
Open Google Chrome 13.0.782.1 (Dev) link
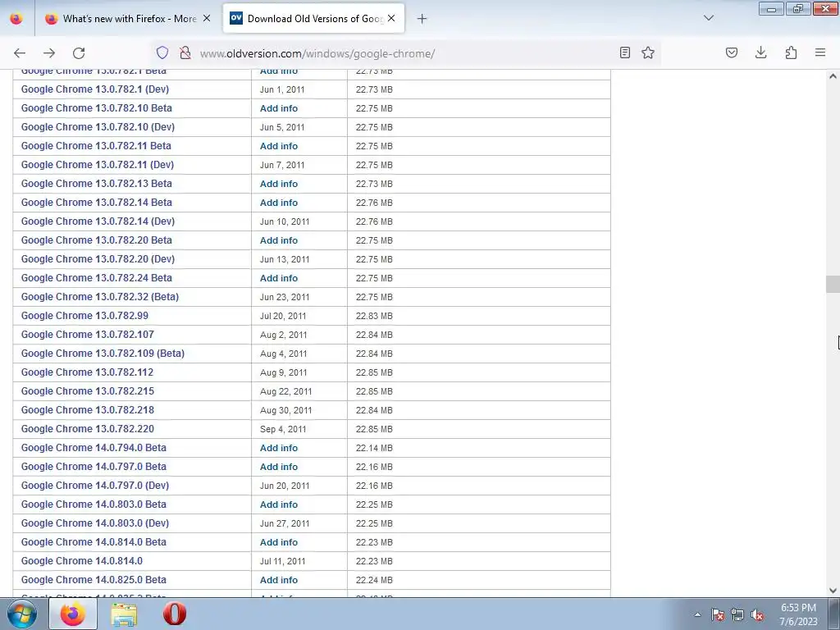tap(95, 89)
